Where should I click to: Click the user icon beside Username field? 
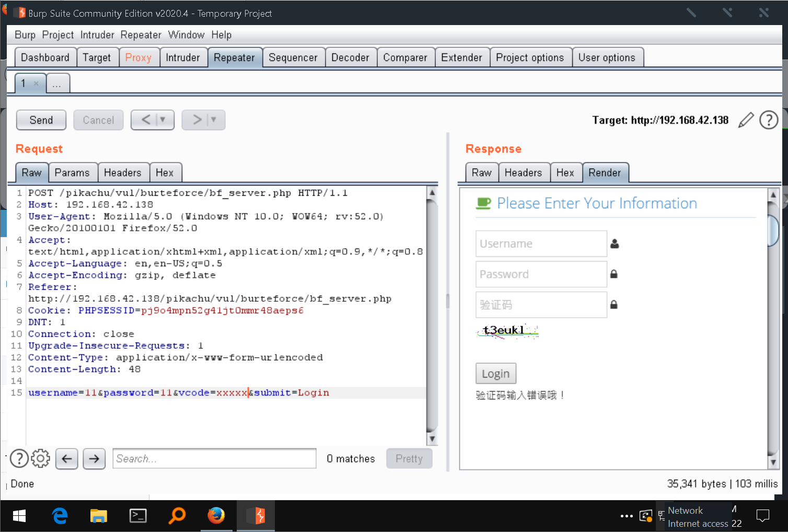point(615,244)
